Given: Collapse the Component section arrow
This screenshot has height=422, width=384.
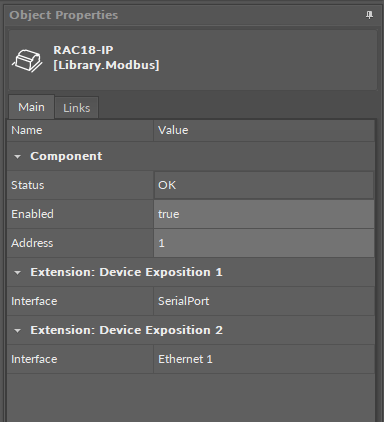Looking at the screenshot, I should [17, 157].
